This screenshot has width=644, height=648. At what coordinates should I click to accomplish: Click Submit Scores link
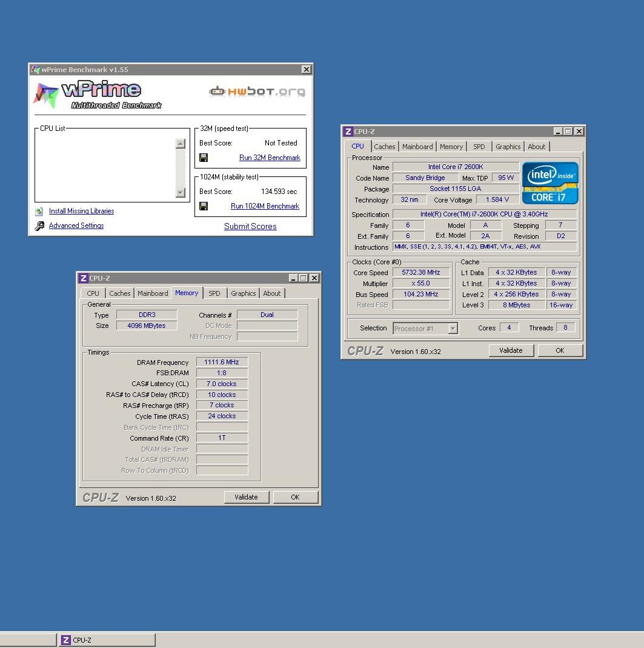click(250, 226)
